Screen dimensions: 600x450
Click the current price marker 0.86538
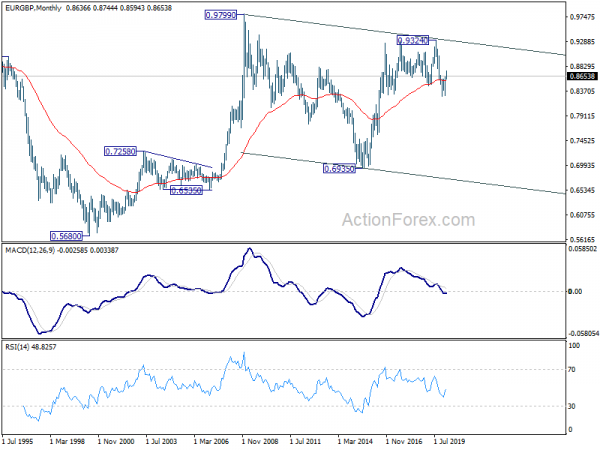(x=582, y=76)
